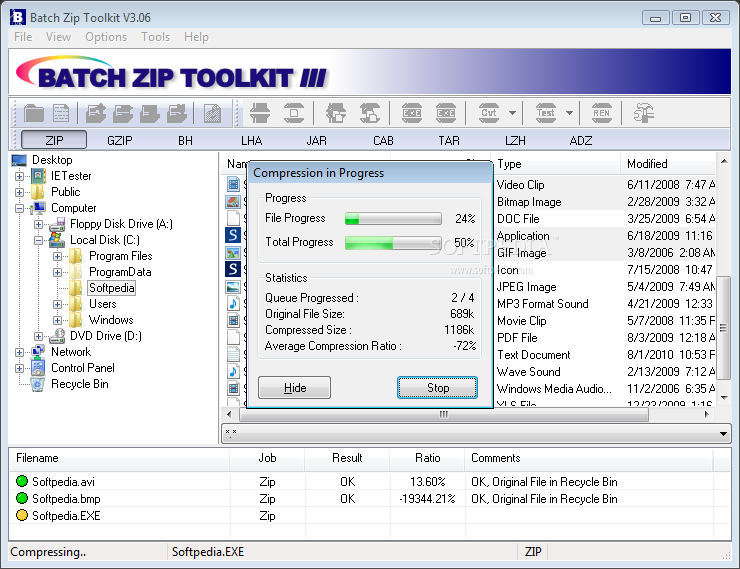Screen dimensions: 740x569
Task: Click the Filename column header
Action: click(119, 458)
